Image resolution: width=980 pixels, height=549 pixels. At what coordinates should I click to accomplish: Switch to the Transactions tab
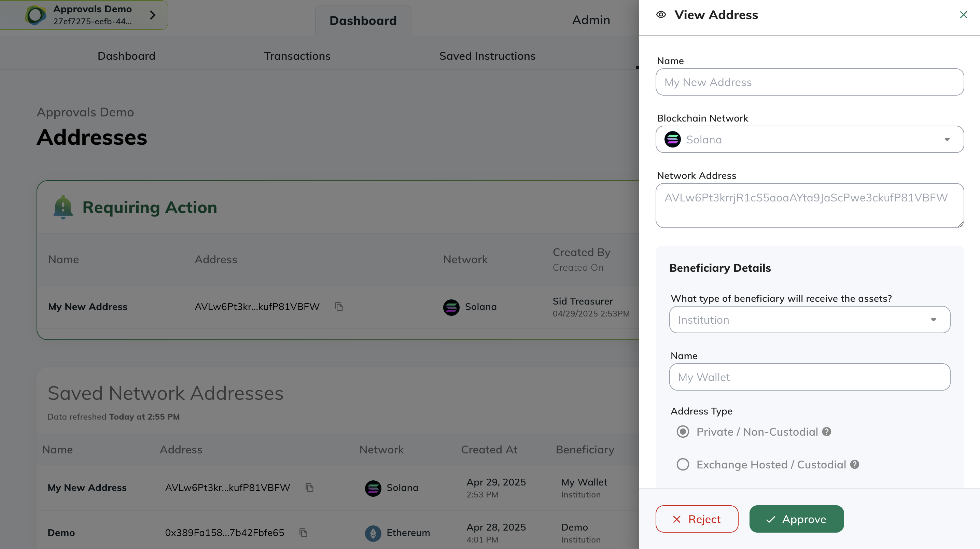pos(297,56)
